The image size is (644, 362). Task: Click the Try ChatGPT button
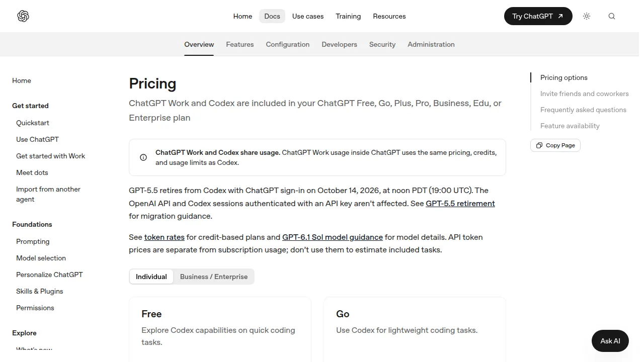click(x=538, y=16)
